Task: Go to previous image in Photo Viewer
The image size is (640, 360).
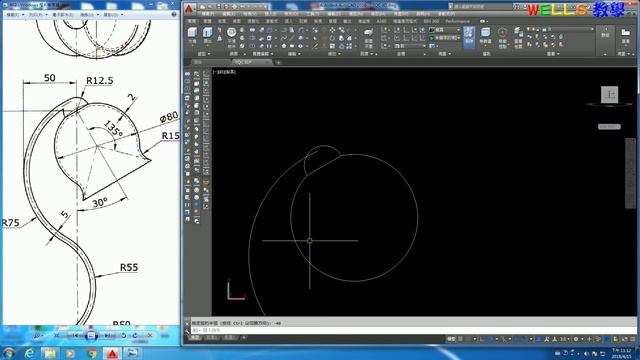Action: coord(76,336)
